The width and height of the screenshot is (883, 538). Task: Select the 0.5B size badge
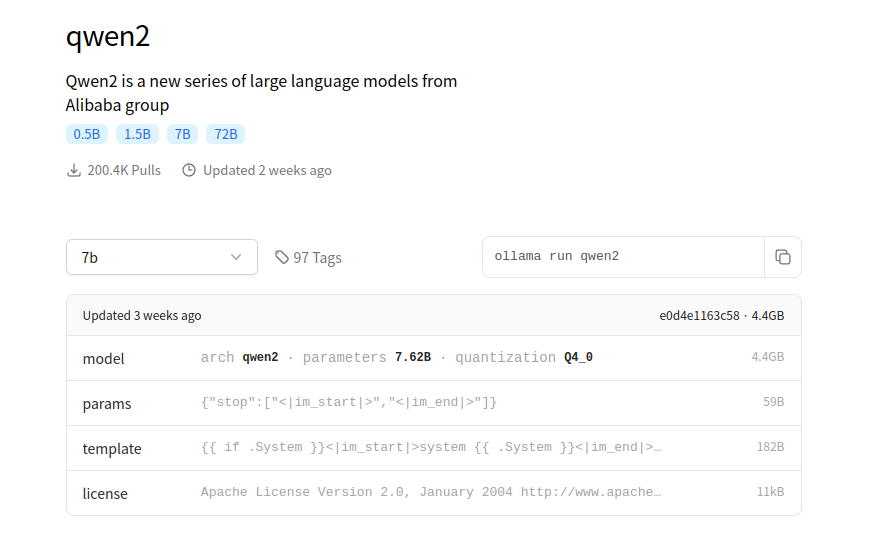(87, 134)
